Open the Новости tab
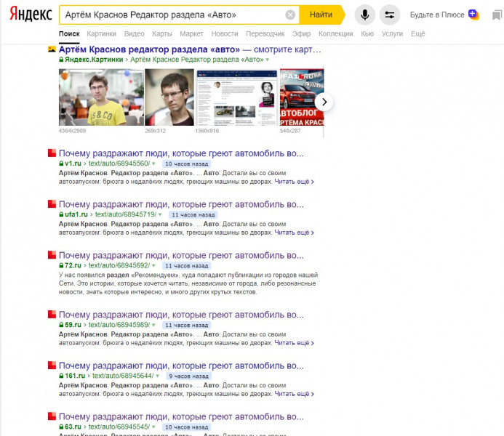 coord(224,33)
